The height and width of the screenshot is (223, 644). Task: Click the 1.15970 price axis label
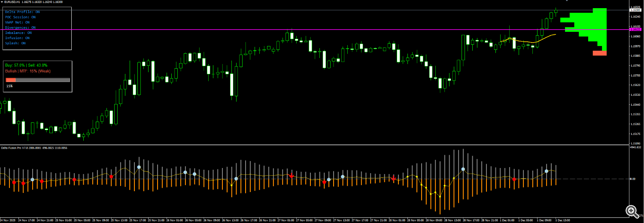pos(636,46)
